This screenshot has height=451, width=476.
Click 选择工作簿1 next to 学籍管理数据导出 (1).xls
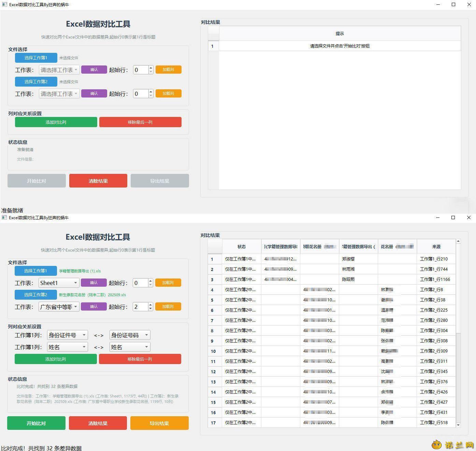point(35,271)
